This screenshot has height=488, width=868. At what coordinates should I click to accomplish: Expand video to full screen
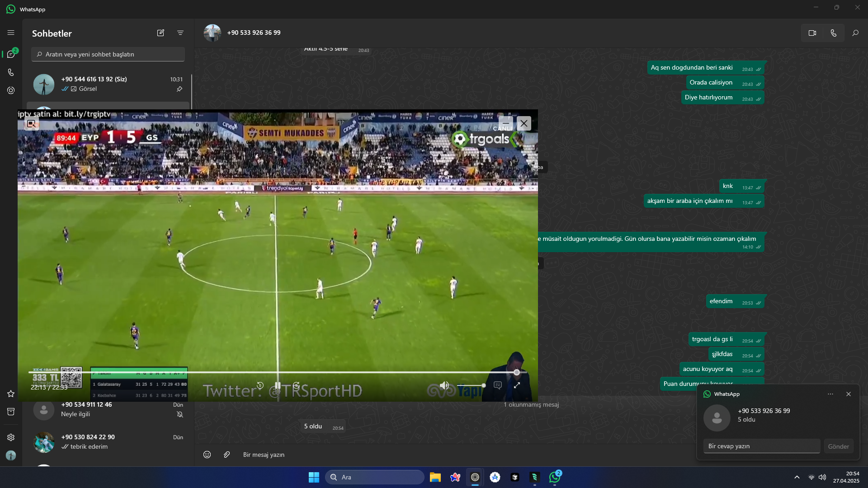pyautogui.click(x=517, y=385)
